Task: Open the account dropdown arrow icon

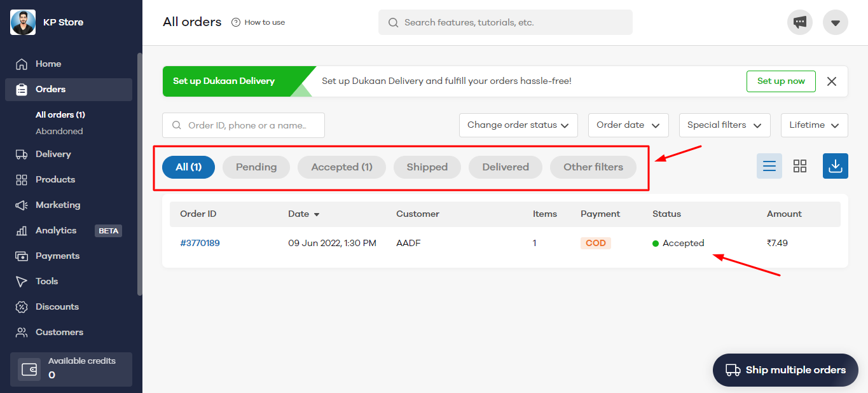Action: pos(835,22)
